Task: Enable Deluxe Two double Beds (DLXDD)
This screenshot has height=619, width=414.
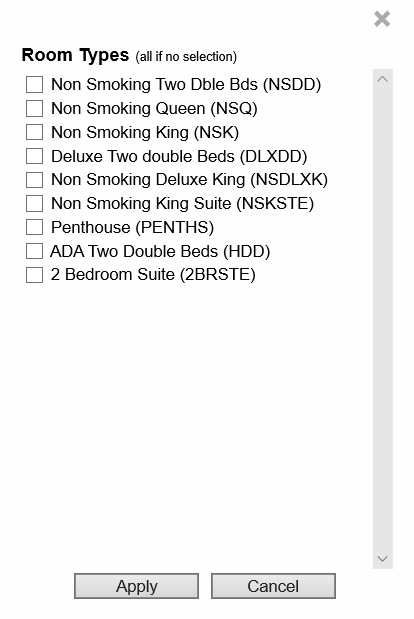Action: (x=34, y=156)
